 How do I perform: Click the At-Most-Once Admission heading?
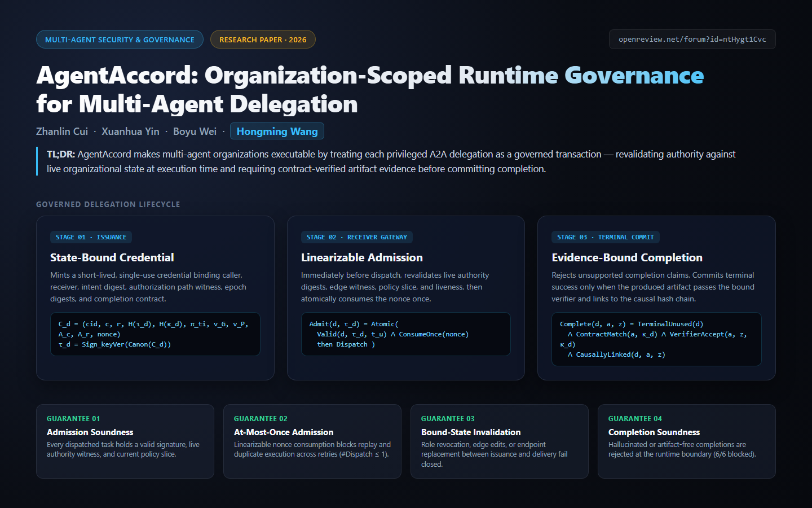click(x=284, y=432)
